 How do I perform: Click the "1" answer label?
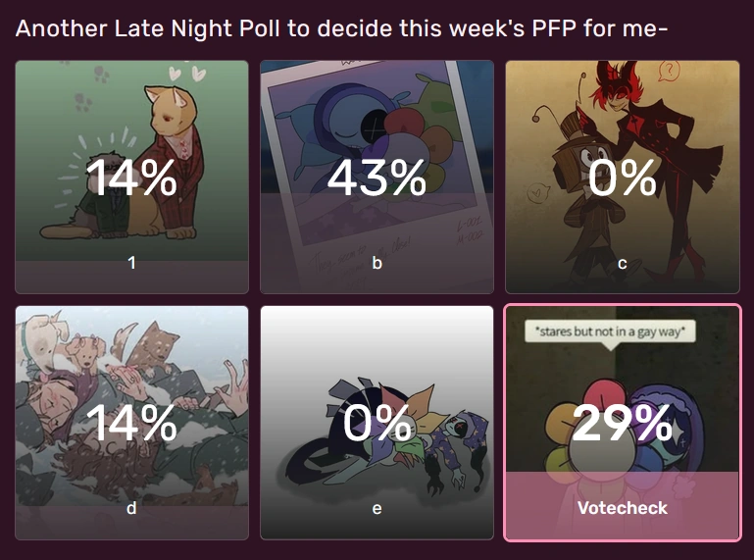point(131,262)
